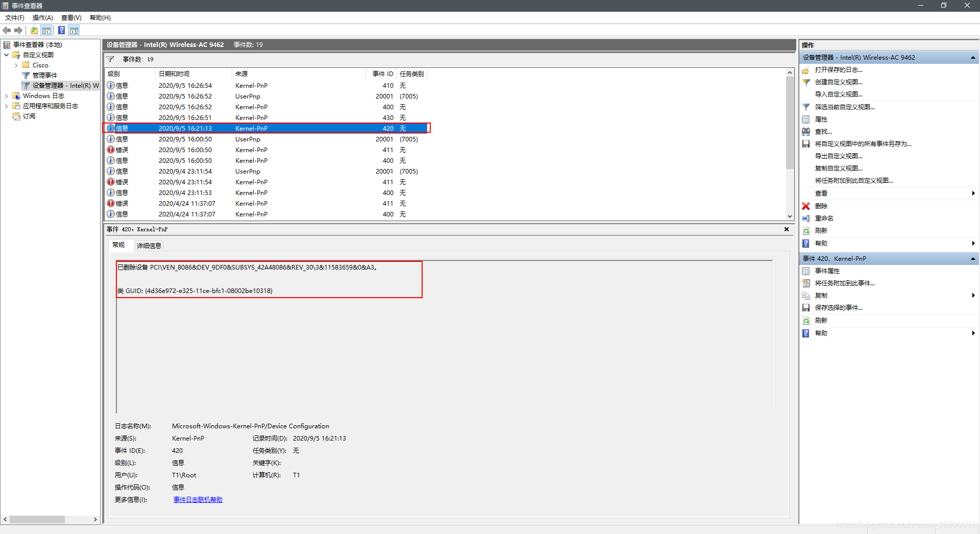Click 导入自定义视图 action
Viewport: 980px width, 534px height.
click(x=839, y=94)
